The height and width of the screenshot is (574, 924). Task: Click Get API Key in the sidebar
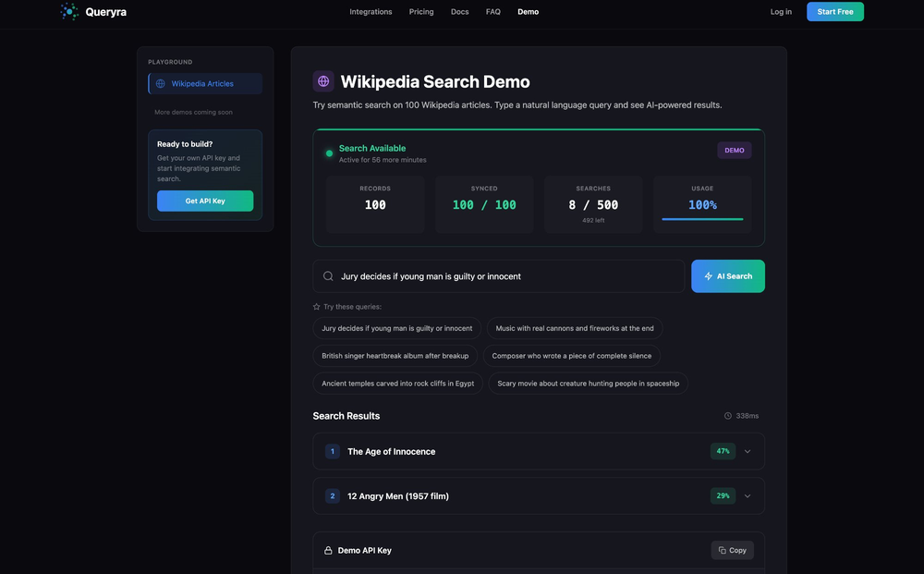pos(205,200)
